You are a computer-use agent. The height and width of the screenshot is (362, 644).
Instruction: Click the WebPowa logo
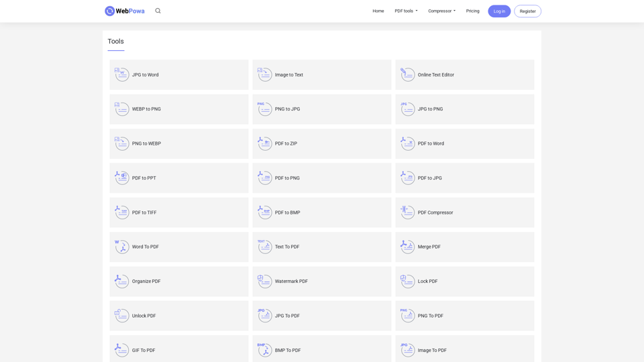125,11
